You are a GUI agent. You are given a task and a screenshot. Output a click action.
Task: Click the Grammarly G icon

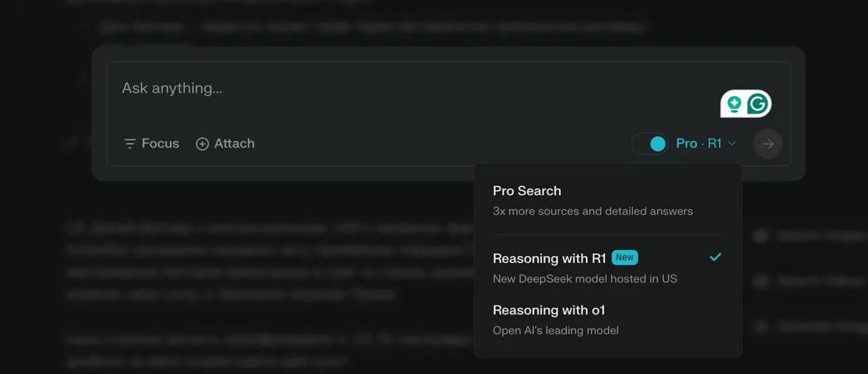click(x=757, y=104)
